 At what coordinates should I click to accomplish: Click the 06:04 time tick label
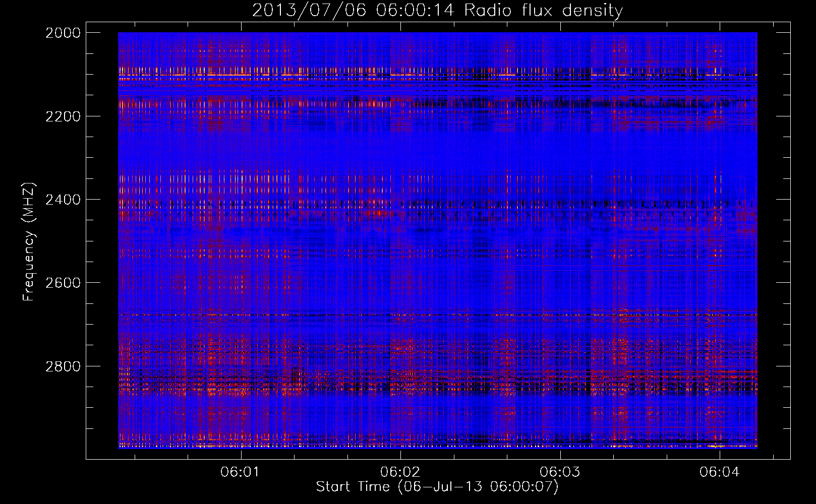(719, 472)
